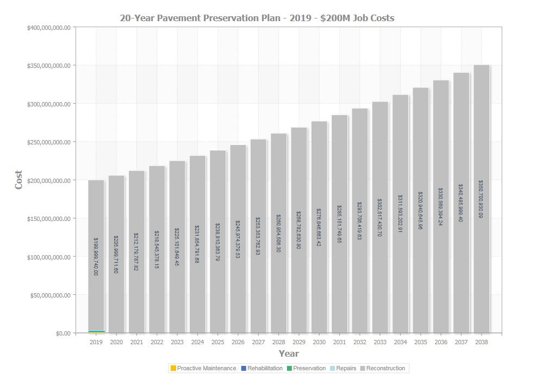Click the 2033 reconstruction cost bar
This screenshot has height=392, width=549.
(380, 218)
